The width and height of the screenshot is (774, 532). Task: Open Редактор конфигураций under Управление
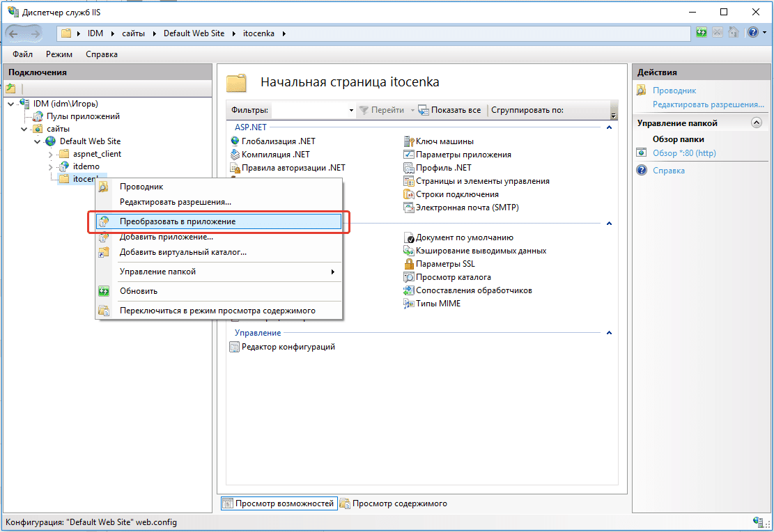pyautogui.click(x=289, y=346)
